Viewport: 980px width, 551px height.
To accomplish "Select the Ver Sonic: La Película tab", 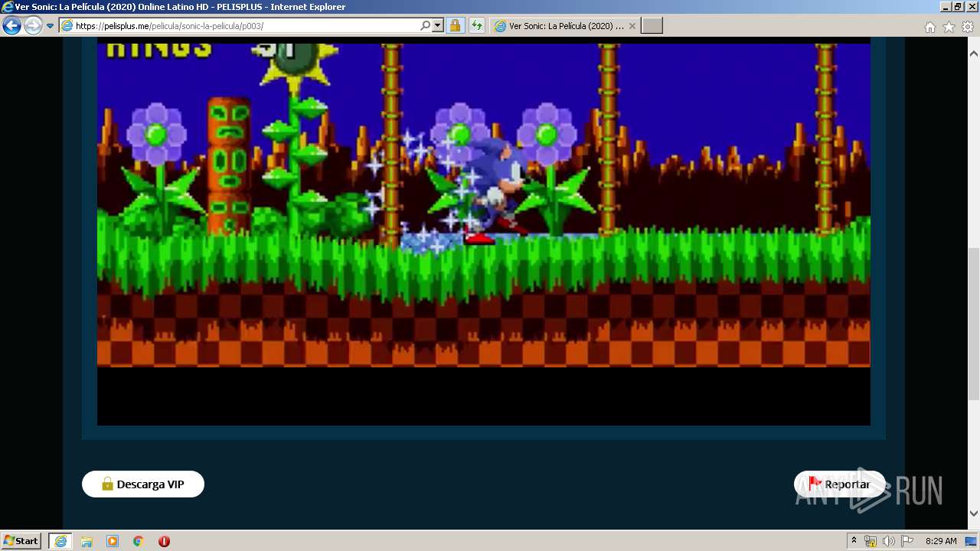I will [x=565, y=26].
